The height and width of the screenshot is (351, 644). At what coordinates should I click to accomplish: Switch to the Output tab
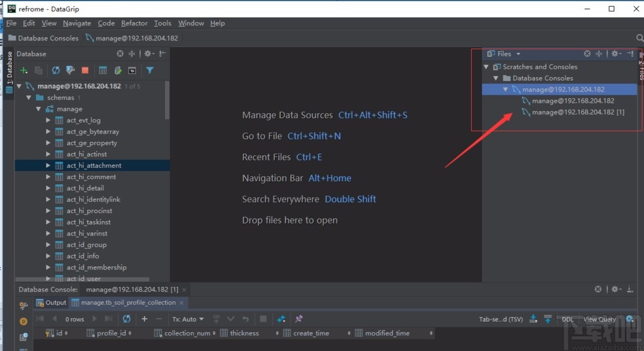[x=51, y=303]
